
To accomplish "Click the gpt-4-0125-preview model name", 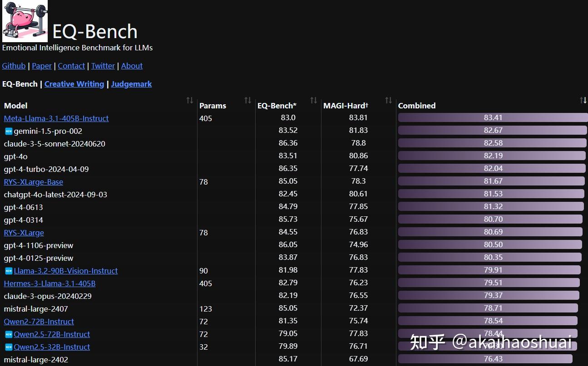I will pos(39,258).
